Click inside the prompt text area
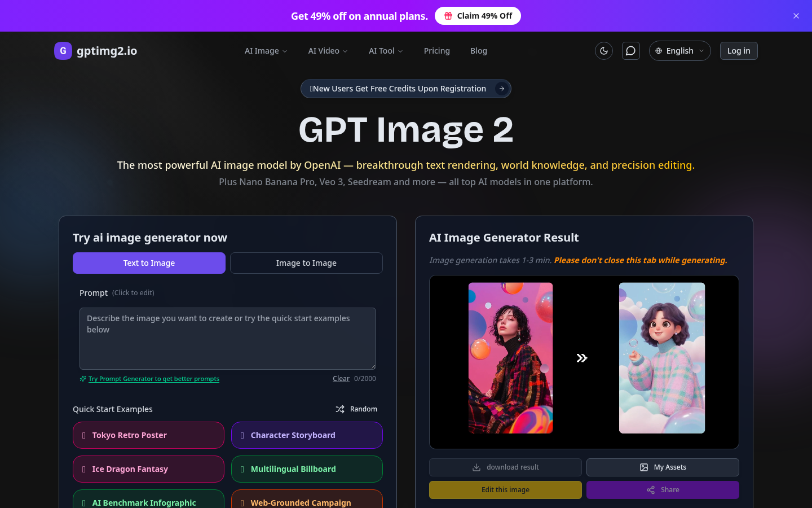This screenshot has width=812, height=508. (x=227, y=338)
